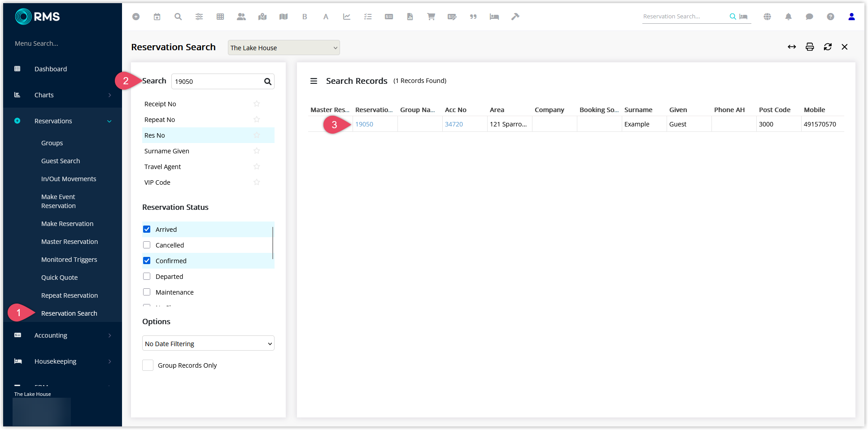Uncheck the Confirmed status checkbox
Viewport: 868px width, 430px height.
[147, 261]
